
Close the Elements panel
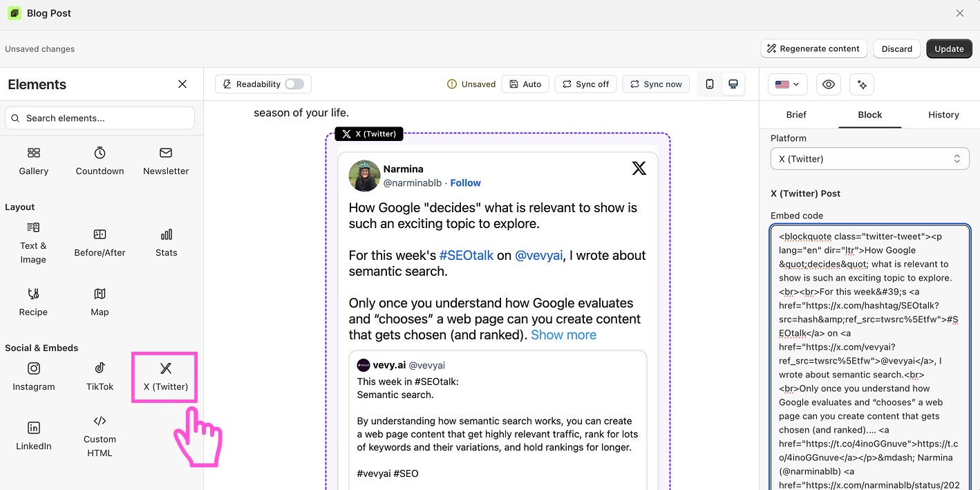[x=182, y=84]
